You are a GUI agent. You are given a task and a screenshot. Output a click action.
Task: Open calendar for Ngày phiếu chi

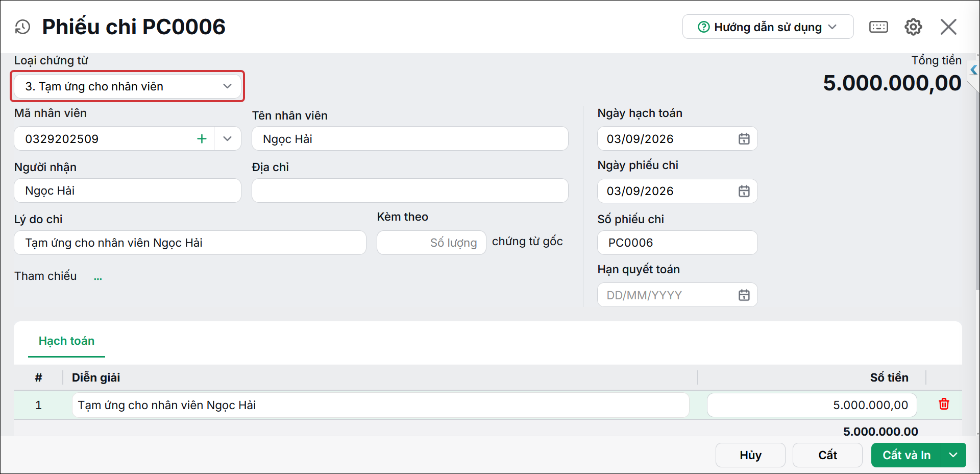(744, 191)
